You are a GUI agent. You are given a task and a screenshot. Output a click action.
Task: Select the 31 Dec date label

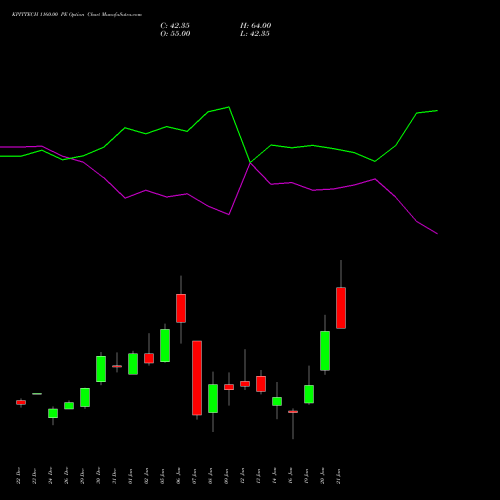pos(115,476)
